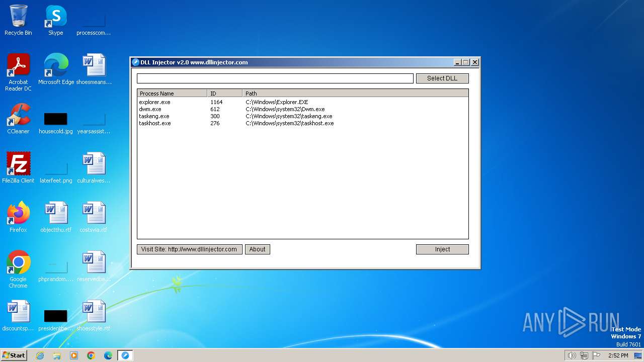644x362 pixels.
Task: Click path C:\Windows\Explorer.EXE
Action: pyautogui.click(x=277, y=102)
